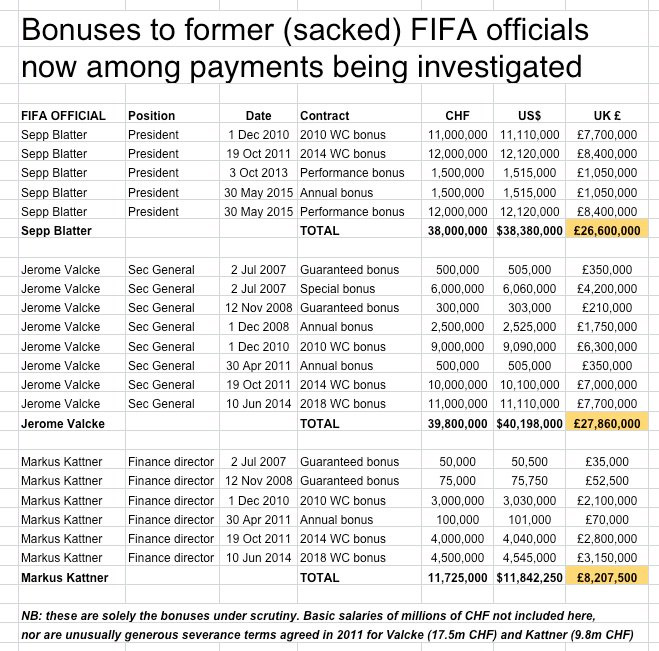The height and width of the screenshot is (651, 659).
Task: Click the UK £ column header
Action: (611, 115)
